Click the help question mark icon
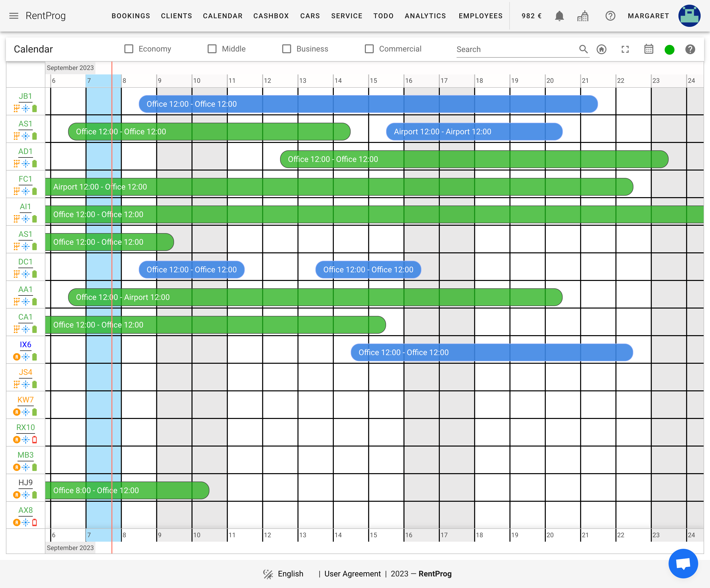This screenshot has width=710, height=588. coord(691,49)
